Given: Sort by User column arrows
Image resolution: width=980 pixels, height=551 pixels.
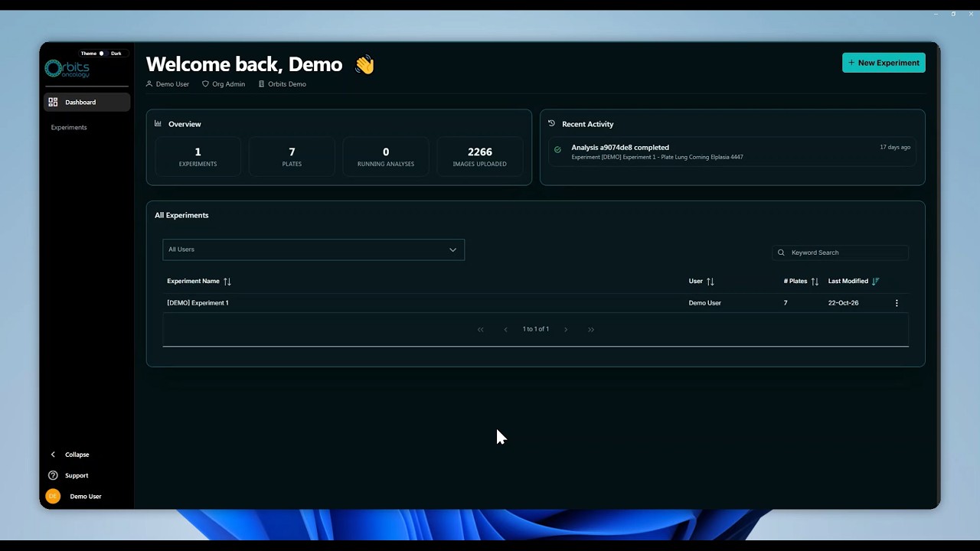Looking at the screenshot, I should tap(710, 281).
